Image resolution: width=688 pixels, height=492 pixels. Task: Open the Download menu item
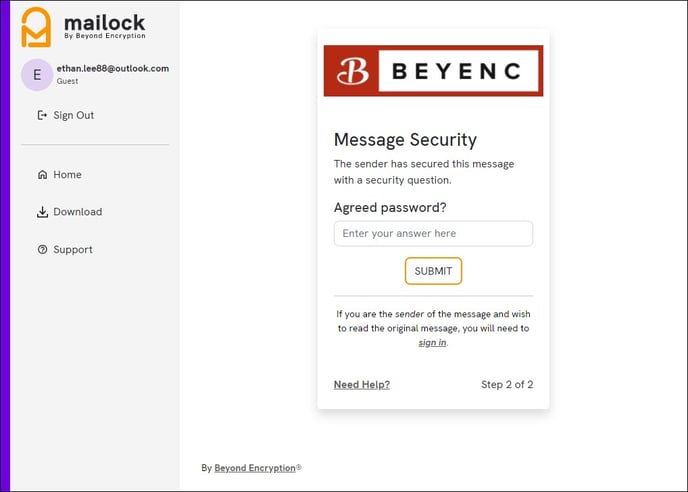(69, 212)
